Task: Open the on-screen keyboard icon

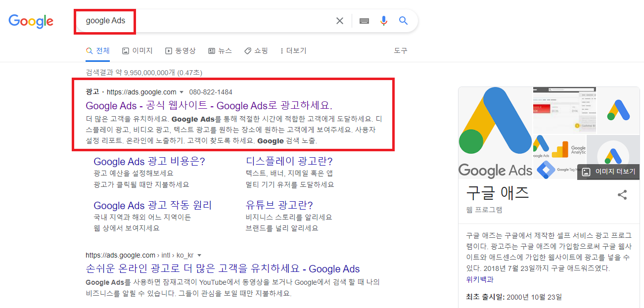Action: pyautogui.click(x=365, y=21)
